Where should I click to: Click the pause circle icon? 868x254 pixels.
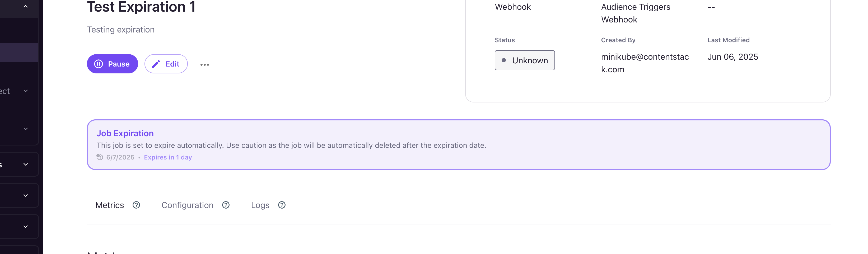pos(98,64)
